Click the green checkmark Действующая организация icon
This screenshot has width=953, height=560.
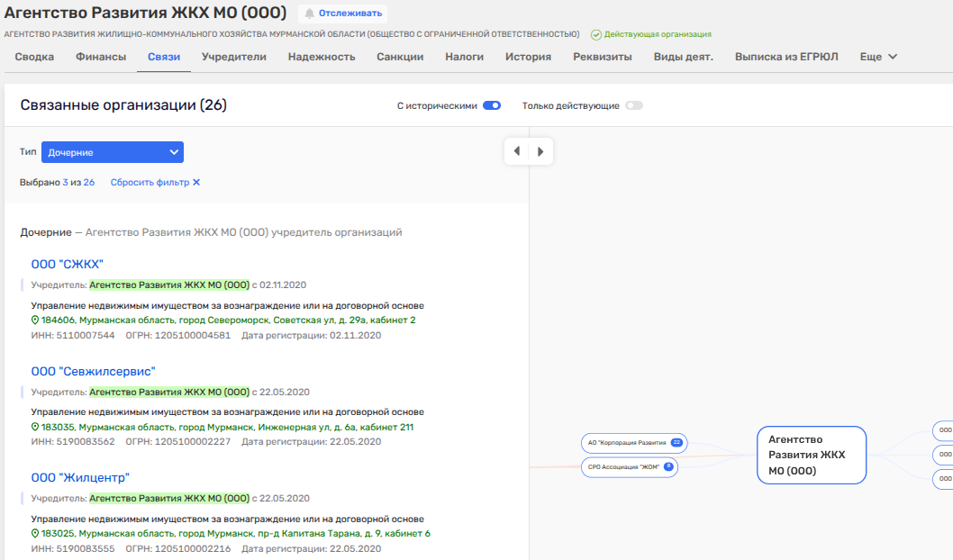click(x=596, y=34)
